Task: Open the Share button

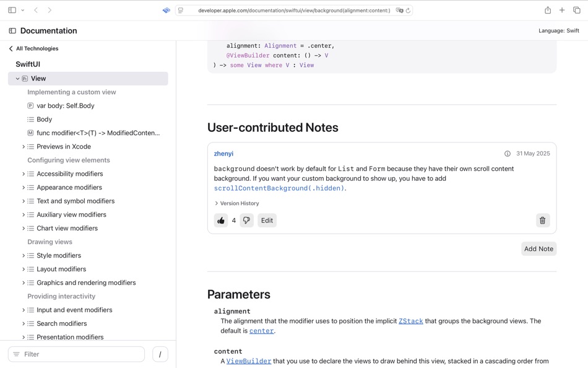Action: tap(548, 10)
